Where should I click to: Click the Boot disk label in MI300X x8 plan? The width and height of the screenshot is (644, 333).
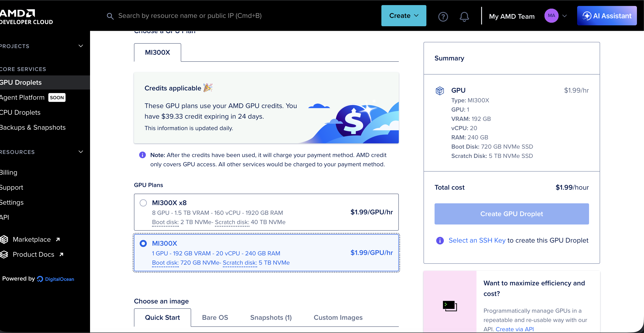coord(165,222)
